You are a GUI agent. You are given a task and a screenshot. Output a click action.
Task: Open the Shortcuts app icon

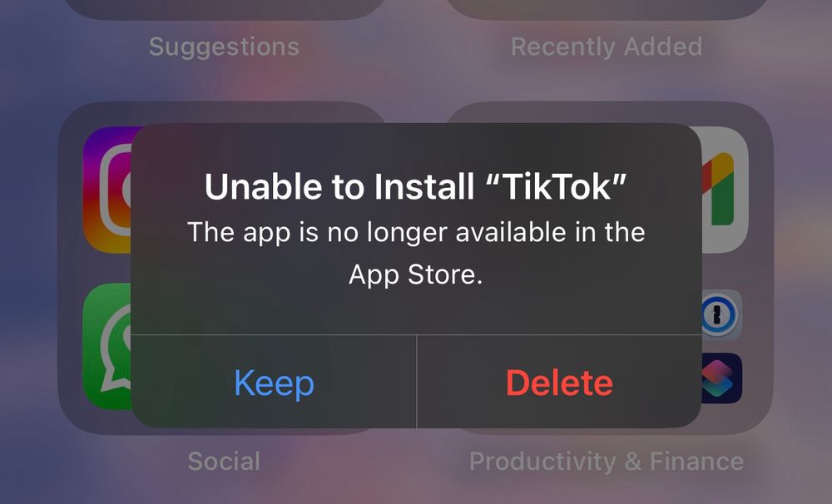coord(721,378)
